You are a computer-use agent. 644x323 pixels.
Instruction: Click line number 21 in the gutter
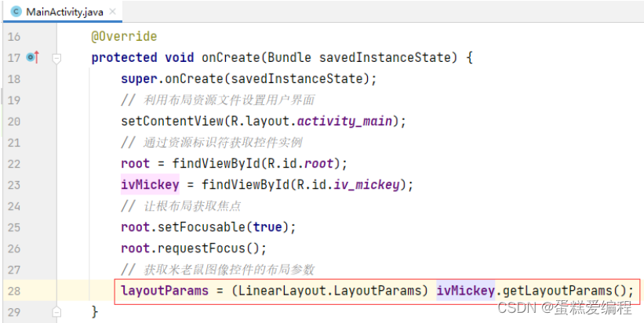tap(13, 143)
